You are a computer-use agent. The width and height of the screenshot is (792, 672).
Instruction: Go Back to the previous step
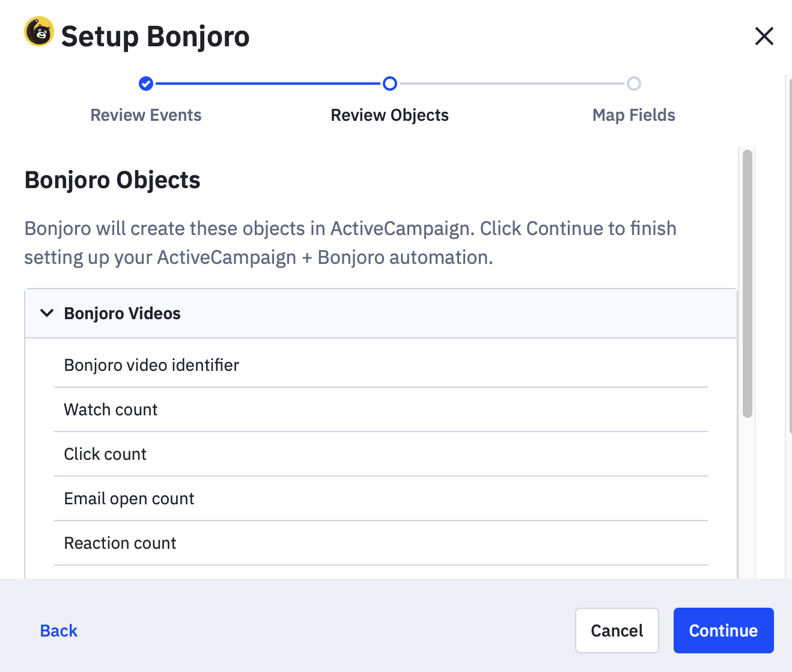click(x=59, y=631)
